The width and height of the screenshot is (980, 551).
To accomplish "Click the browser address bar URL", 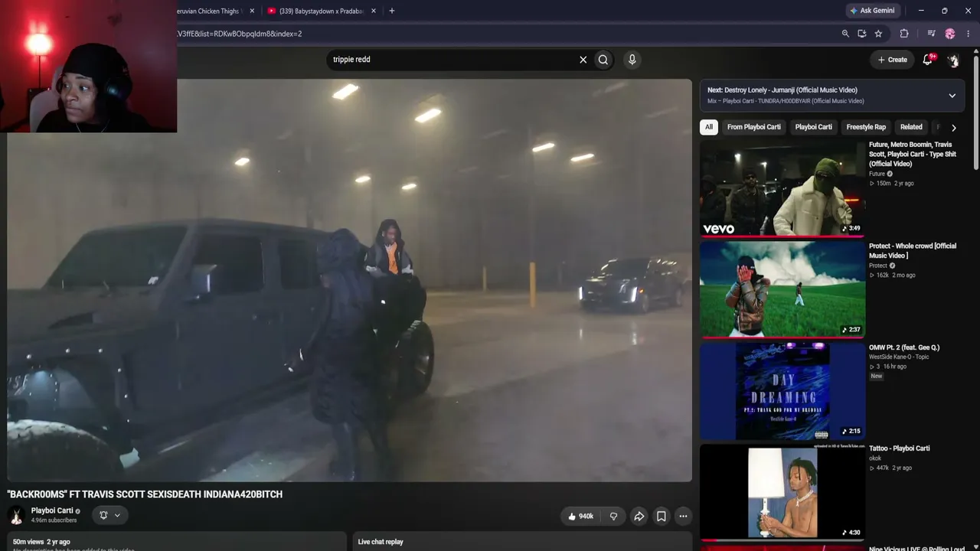I will tap(239, 34).
